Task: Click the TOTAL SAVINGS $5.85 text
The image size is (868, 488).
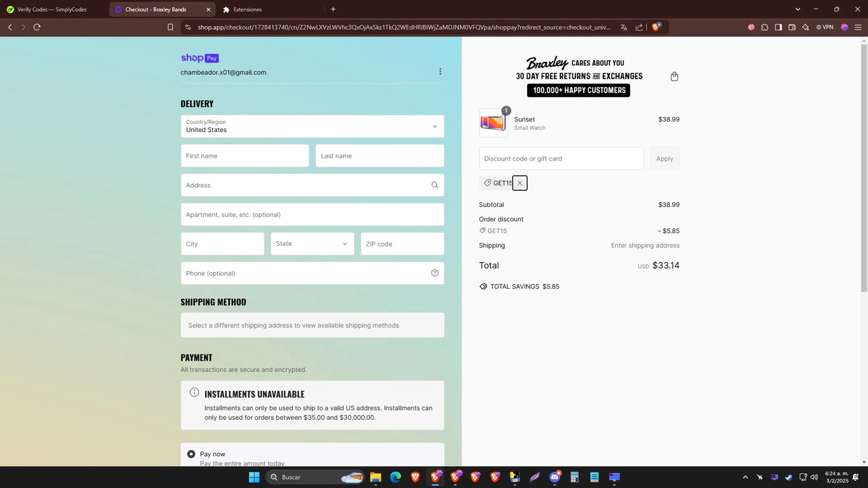Action: coord(524,286)
